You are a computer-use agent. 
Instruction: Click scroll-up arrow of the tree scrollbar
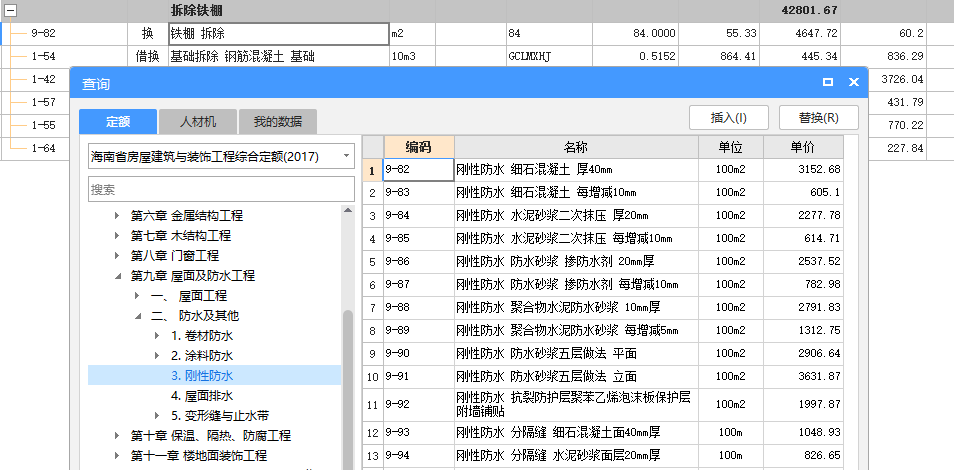[x=347, y=211]
